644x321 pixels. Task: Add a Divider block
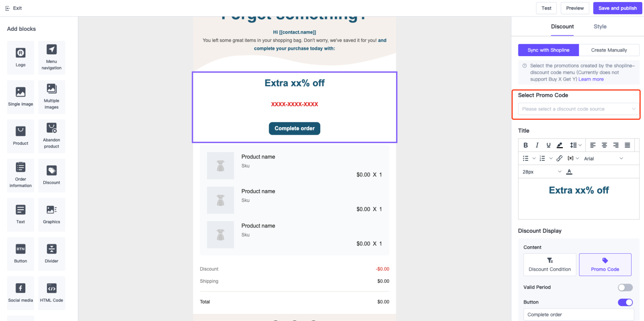click(52, 254)
